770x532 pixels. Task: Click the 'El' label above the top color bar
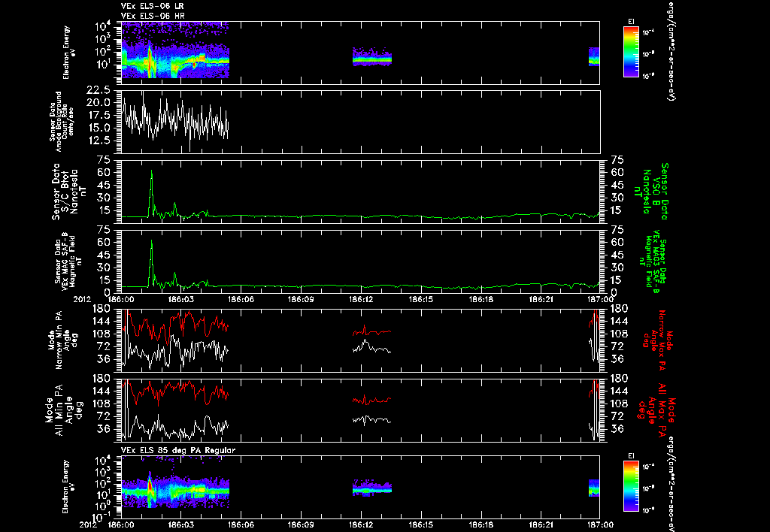[631, 22]
